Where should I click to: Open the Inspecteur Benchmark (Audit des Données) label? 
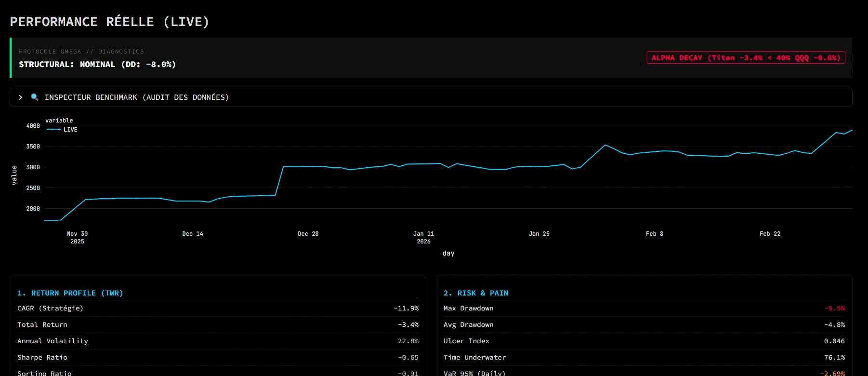pyautogui.click(x=136, y=97)
